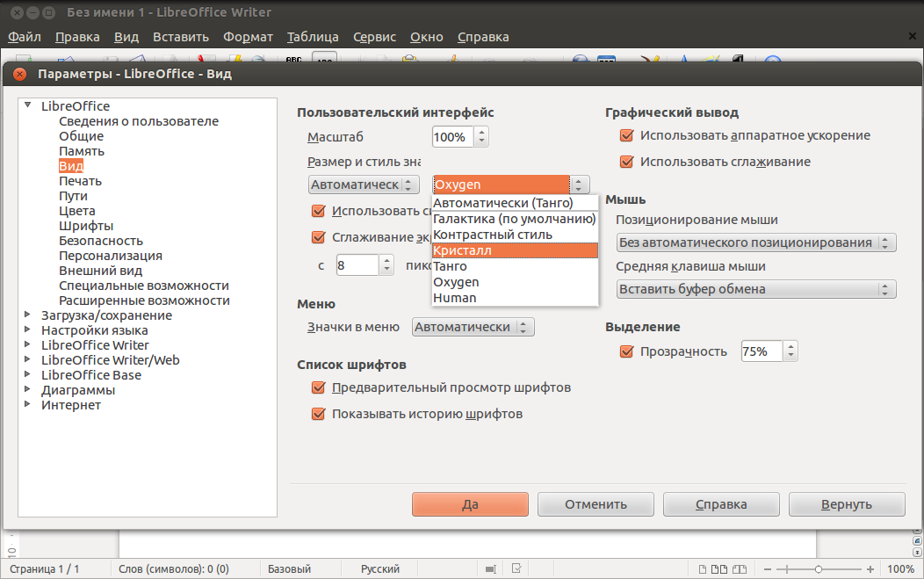Choose Автоматически (Танго) from the list

click(x=515, y=203)
